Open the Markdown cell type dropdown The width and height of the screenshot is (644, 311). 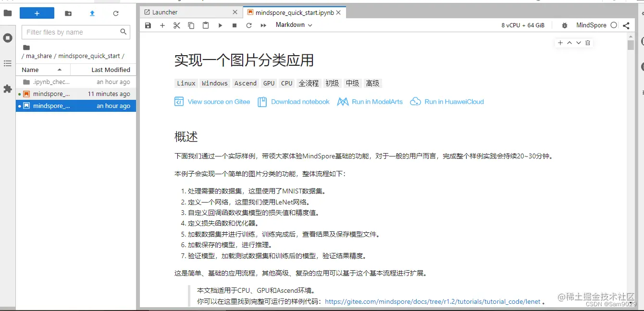pyautogui.click(x=293, y=25)
